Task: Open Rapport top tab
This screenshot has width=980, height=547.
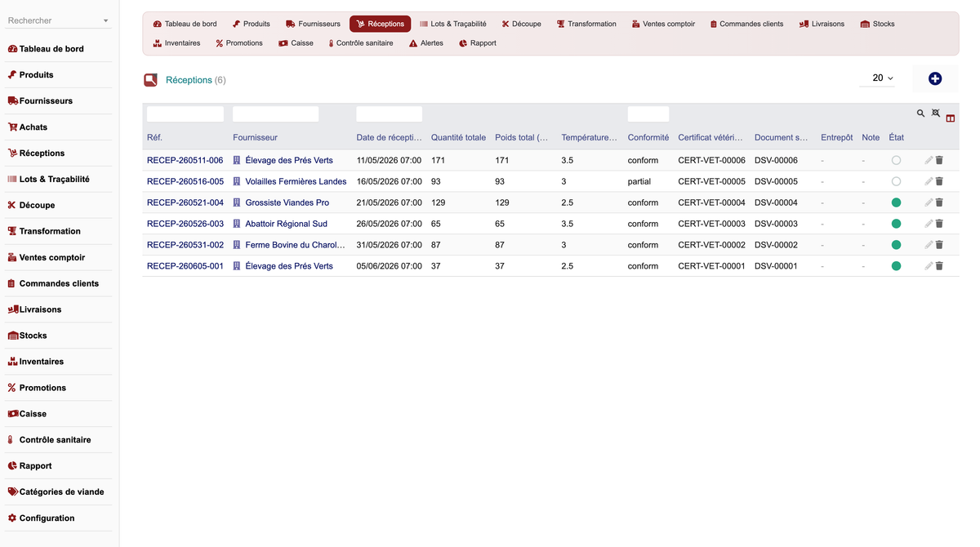Action: coord(478,43)
